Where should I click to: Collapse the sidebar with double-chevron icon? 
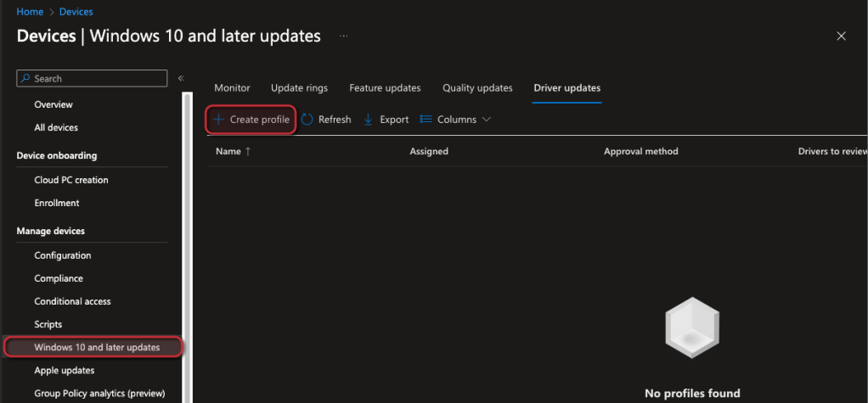(x=180, y=78)
